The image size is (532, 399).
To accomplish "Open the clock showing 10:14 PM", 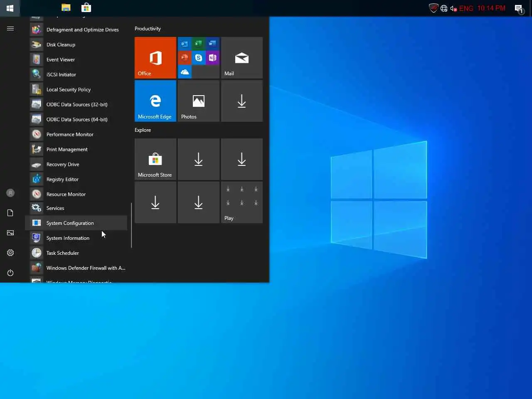I will click(491, 8).
